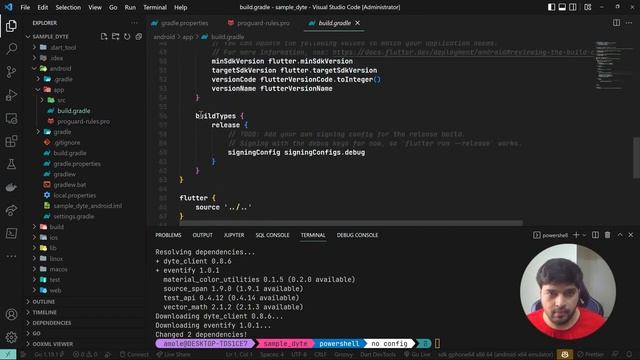
Task: Open proguard-rules.pro in the file tree
Action: [x=83, y=121]
